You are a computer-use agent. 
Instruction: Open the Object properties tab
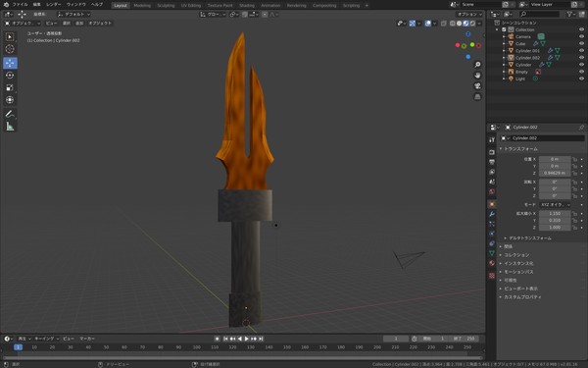point(492,204)
